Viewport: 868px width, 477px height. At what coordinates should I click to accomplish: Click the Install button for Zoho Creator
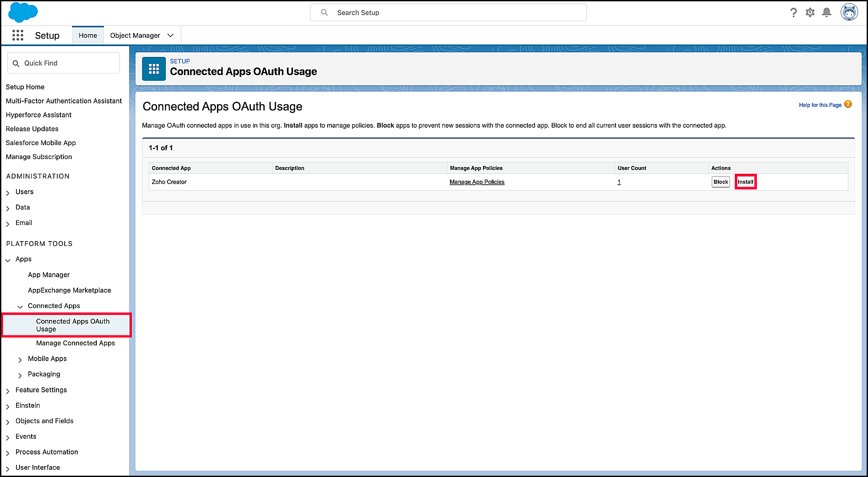pos(745,182)
